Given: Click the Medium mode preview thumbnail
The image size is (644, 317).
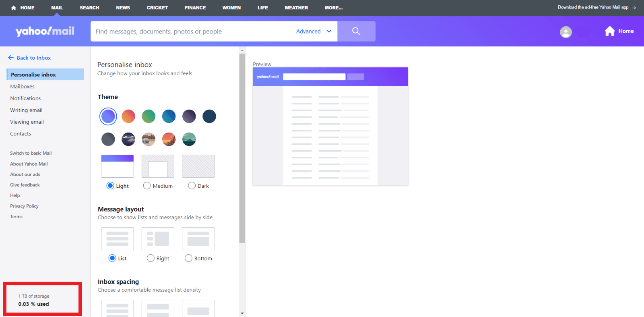Looking at the screenshot, I should coord(158,166).
